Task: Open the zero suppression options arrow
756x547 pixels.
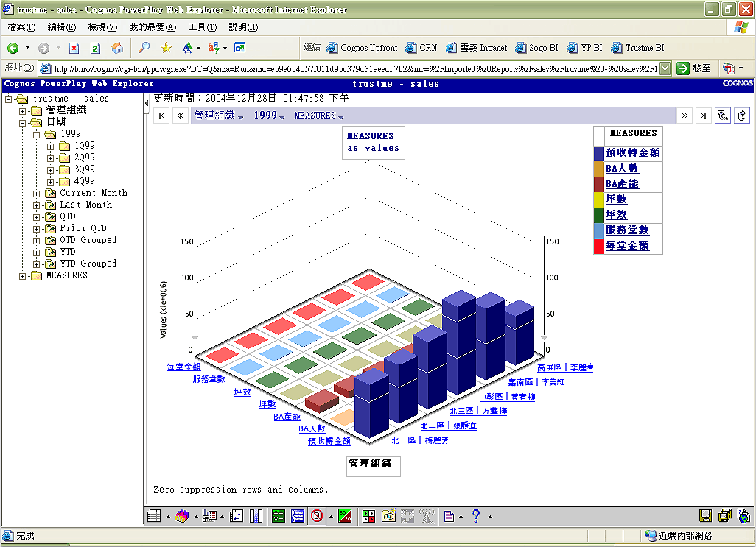Action: [x=331, y=517]
